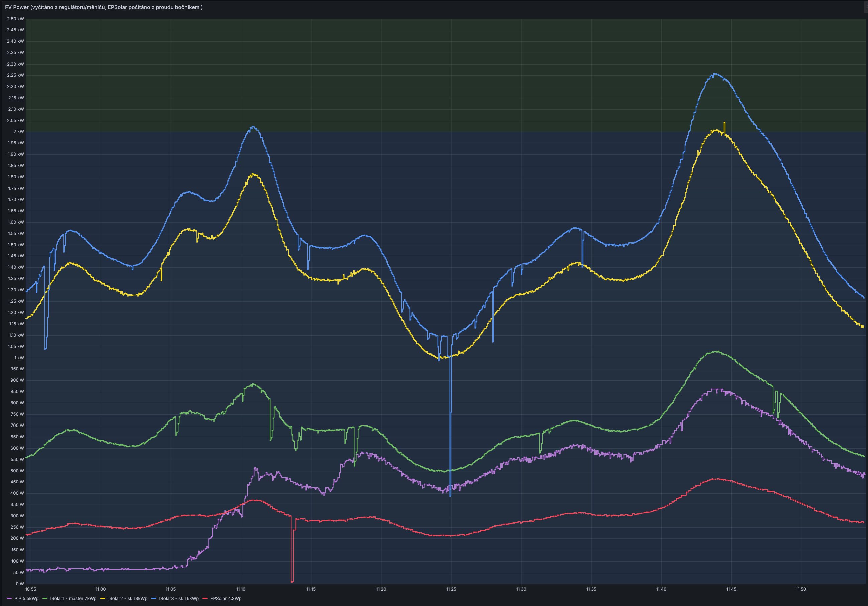
Task: Show only ISolar3 - sl. 16kWp series
Action: 179,598
